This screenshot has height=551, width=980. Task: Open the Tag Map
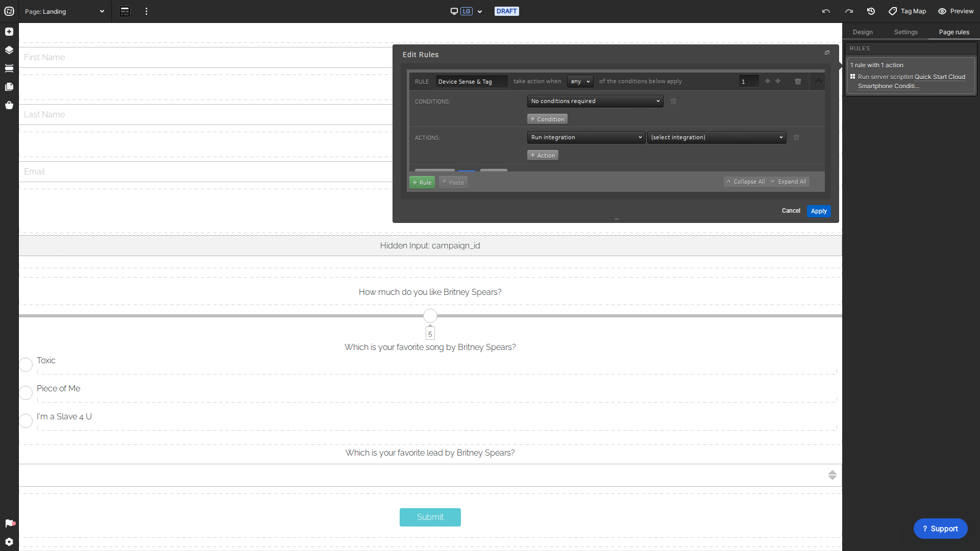[x=907, y=11]
